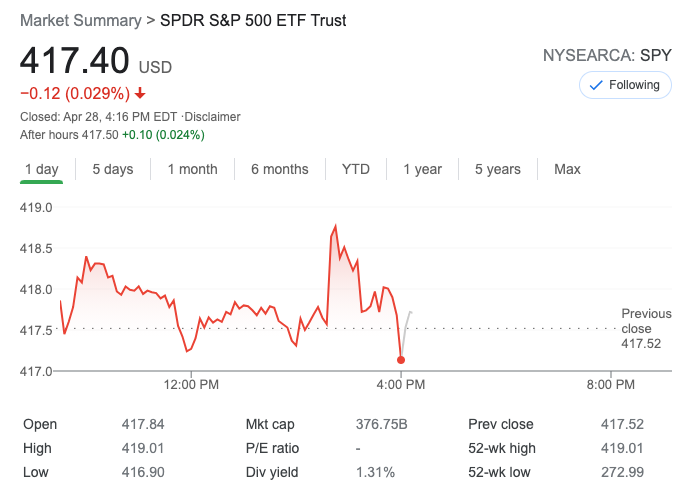Open the Market Summary breadcrumb link
The height and width of the screenshot is (491, 695).
80,20
